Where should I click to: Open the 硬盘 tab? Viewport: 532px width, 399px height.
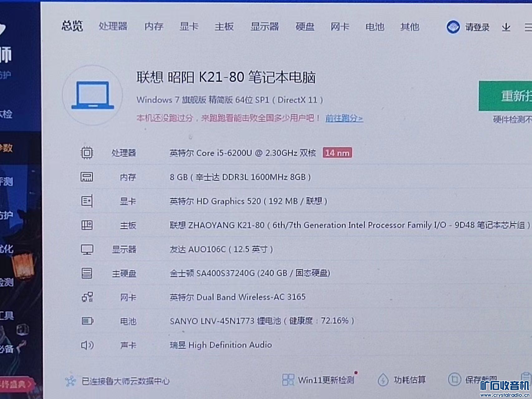[305, 27]
